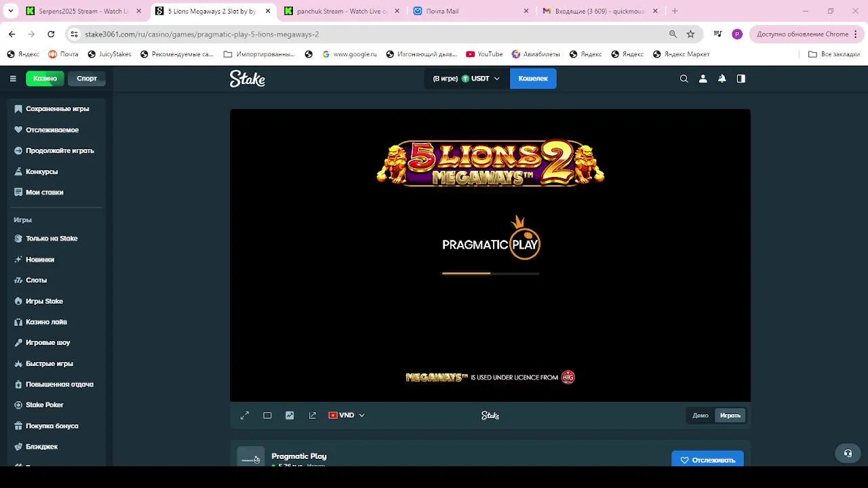
Task: Open Авиабилеты bookmark
Action: point(536,54)
